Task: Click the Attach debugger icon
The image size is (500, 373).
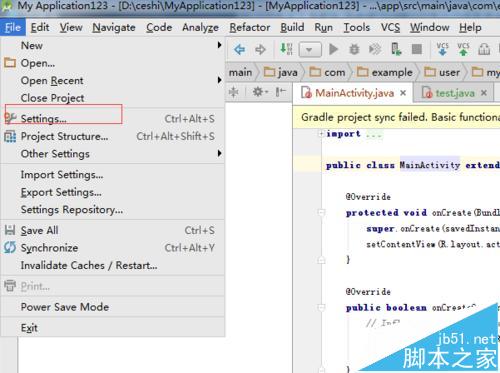Action: click(375, 49)
